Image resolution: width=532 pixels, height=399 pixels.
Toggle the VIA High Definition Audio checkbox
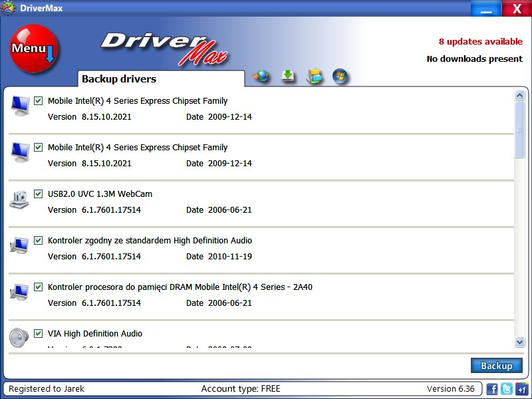coord(39,333)
